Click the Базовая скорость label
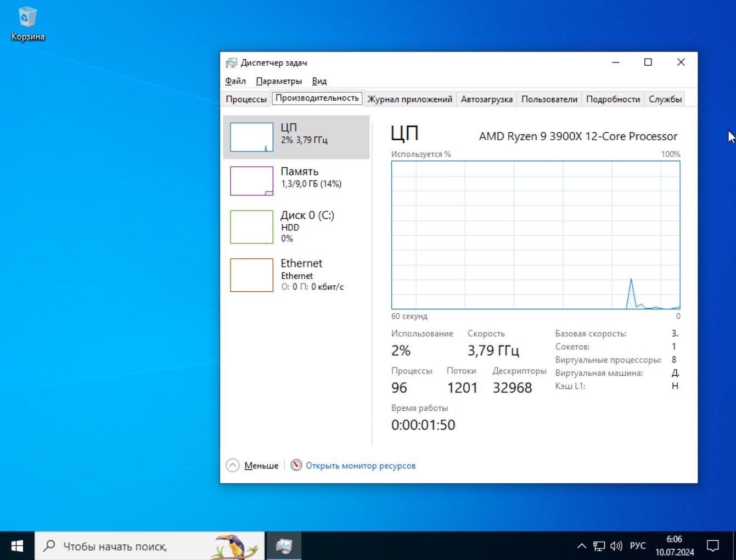 point(591,333)
